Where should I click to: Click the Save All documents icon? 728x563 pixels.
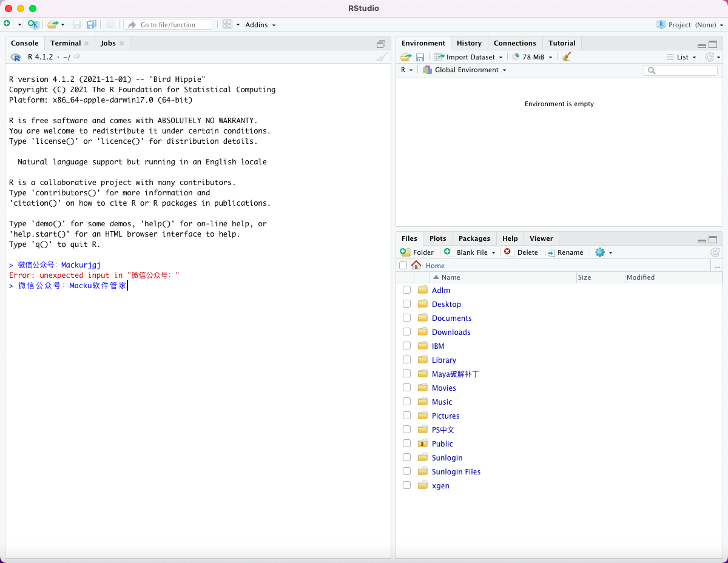[x=91, y=24]
